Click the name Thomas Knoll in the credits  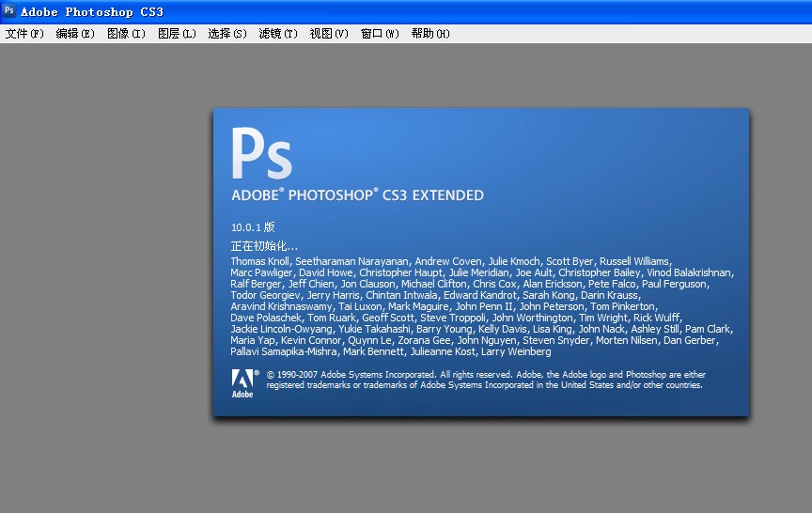coord(260,261)
